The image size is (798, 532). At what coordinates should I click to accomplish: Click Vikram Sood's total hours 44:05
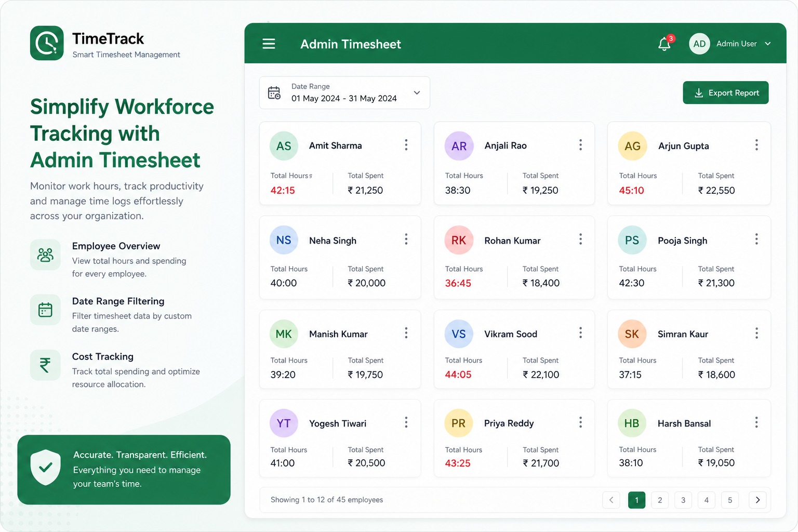(458, 375)
